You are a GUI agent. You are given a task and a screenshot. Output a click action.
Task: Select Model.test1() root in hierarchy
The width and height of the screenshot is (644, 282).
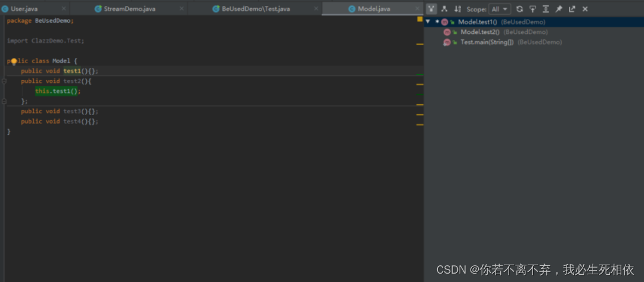point(534,21)
